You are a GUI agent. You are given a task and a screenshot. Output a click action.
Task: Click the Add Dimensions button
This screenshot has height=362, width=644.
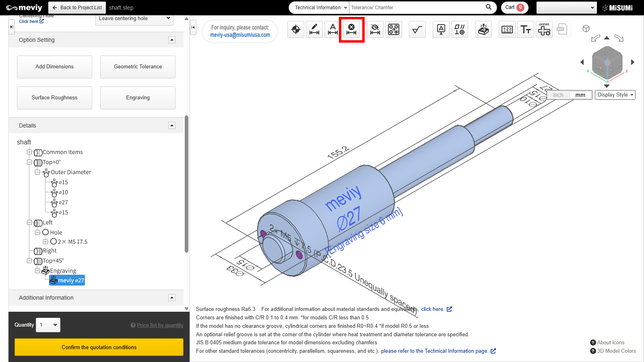tap(54, 67)
